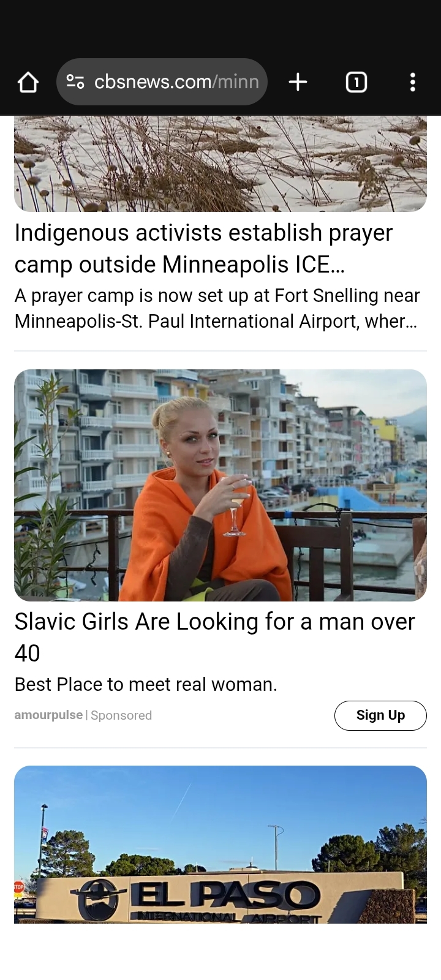This screenshot has height=980, width=441.
Task: Tap ad photo of woman in orange shawl
Action: [221, 485]
